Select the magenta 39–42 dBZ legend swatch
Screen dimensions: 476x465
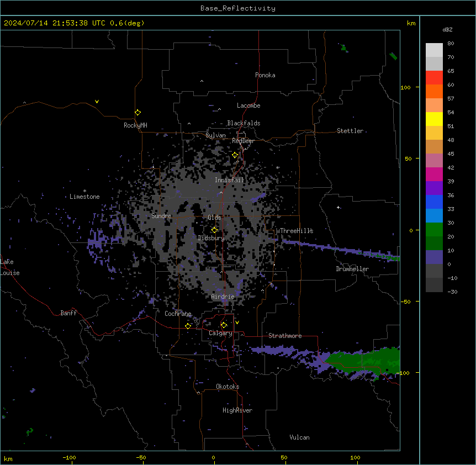tap(434, 174)
